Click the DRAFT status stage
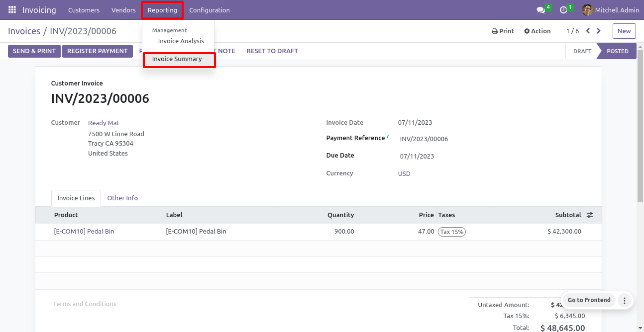 point(582,51)
